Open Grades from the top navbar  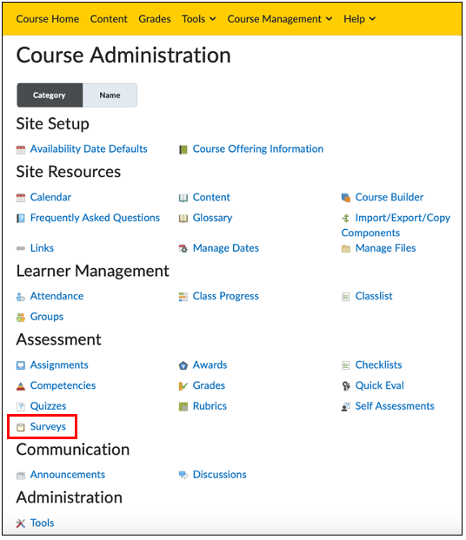click(x=155, y=19)
